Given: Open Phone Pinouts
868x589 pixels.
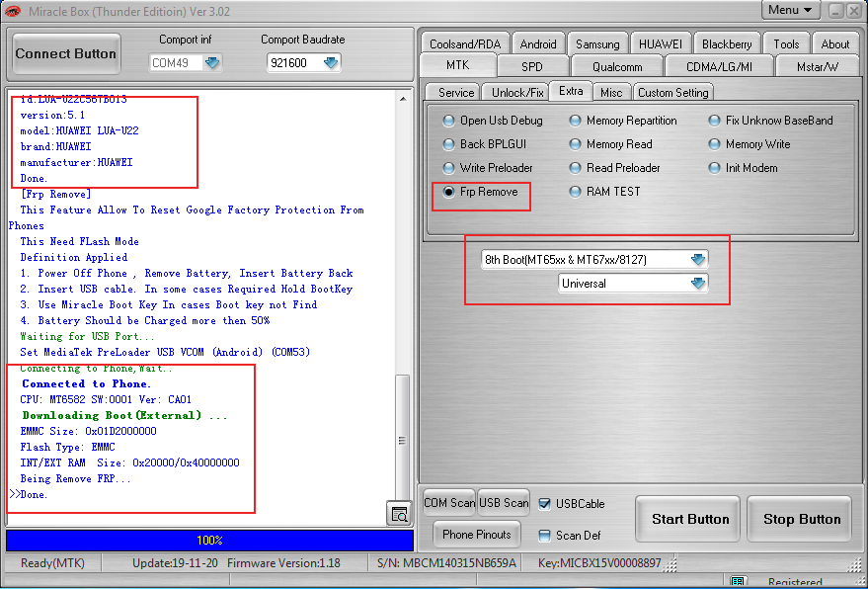Looking at the screenshot, I should point(477,534).
